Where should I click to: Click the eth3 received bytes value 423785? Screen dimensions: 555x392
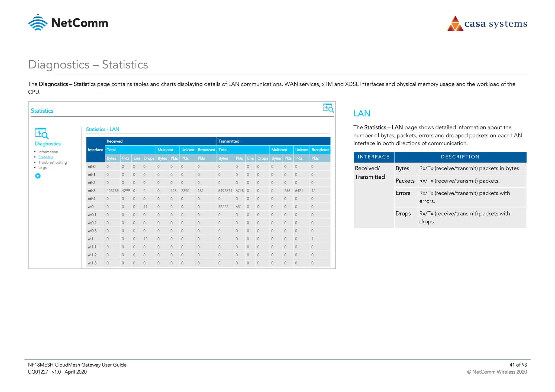click(x=112, y=191)
